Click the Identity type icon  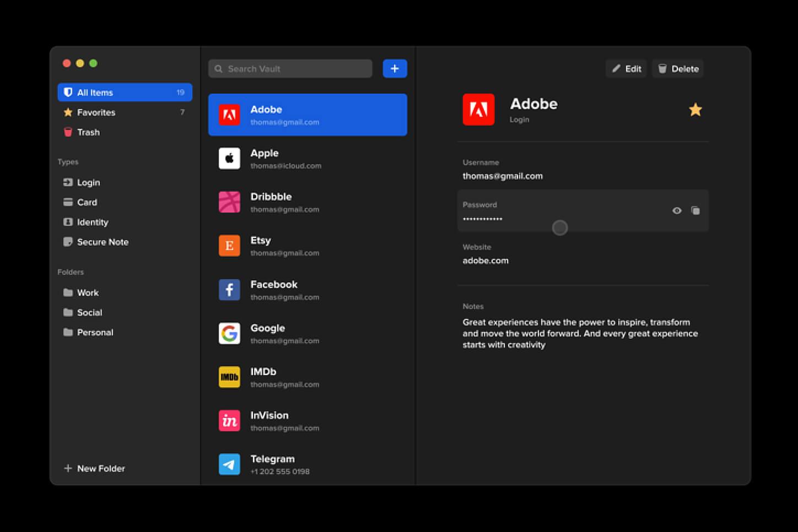point(68,222)
